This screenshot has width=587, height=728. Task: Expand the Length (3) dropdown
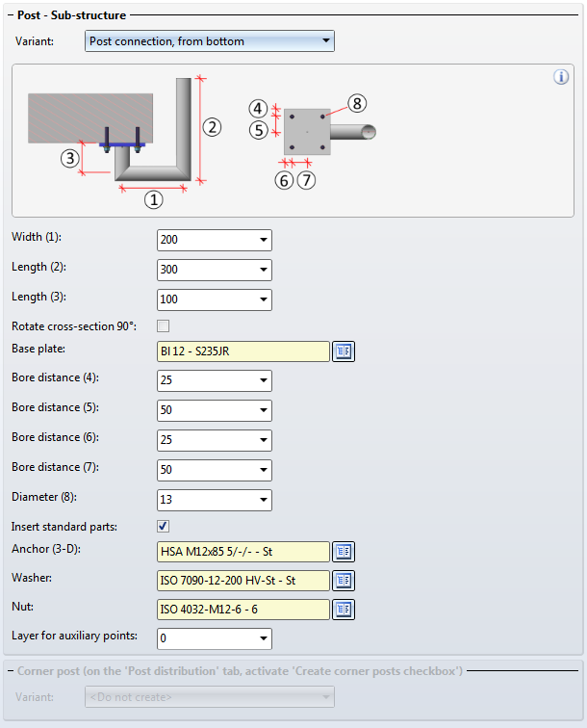[264, 299]
